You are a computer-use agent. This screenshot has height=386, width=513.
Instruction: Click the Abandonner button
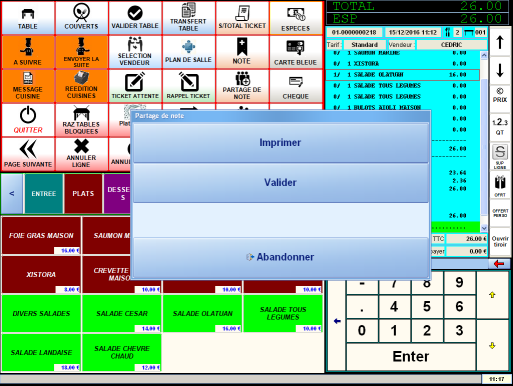point(281,257)
